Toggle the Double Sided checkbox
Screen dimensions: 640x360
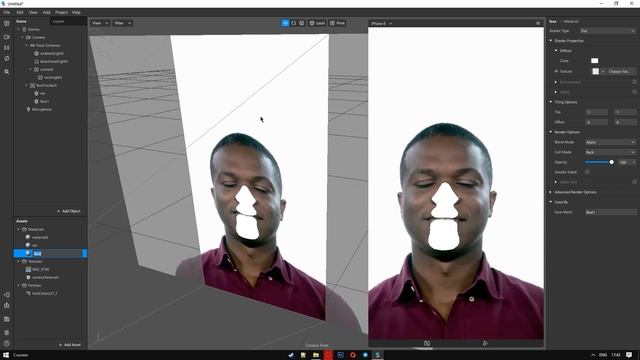587,172
